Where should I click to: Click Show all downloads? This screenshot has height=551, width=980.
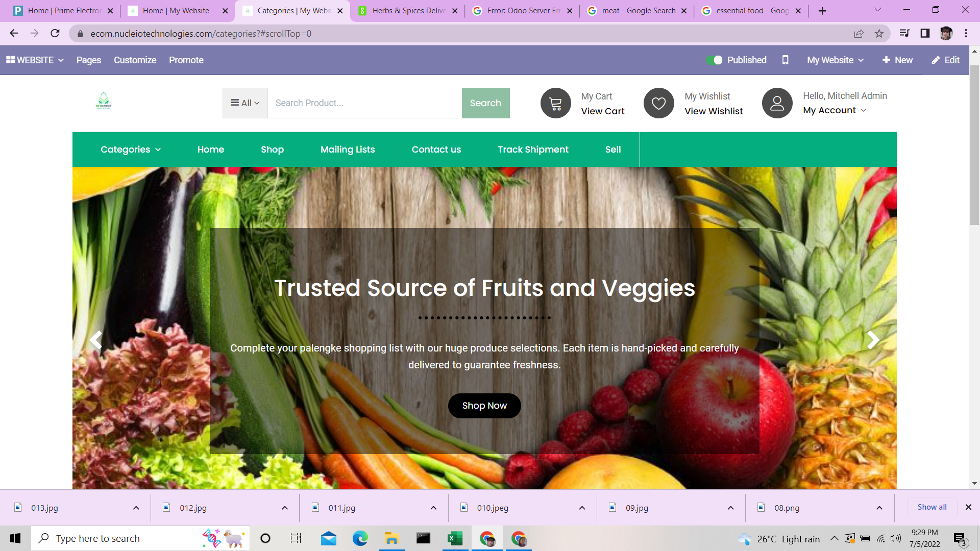point(932,507)
